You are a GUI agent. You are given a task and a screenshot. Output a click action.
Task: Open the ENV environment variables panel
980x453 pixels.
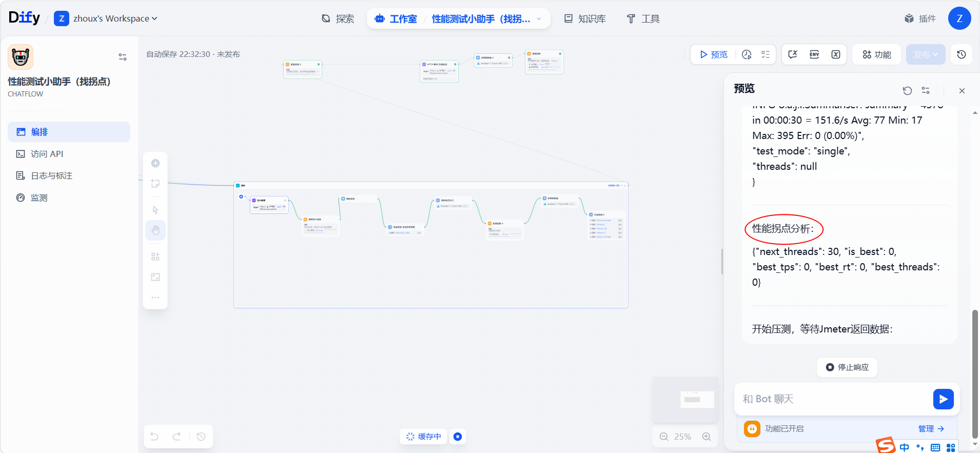(814, 54)
